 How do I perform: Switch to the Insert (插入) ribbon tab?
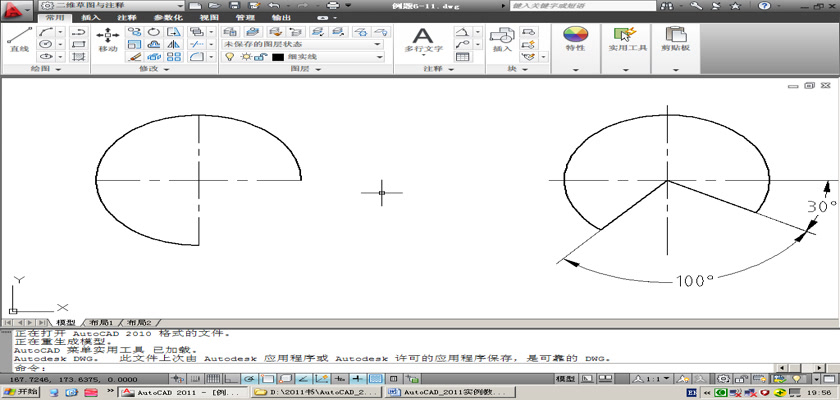click(91, 17)
